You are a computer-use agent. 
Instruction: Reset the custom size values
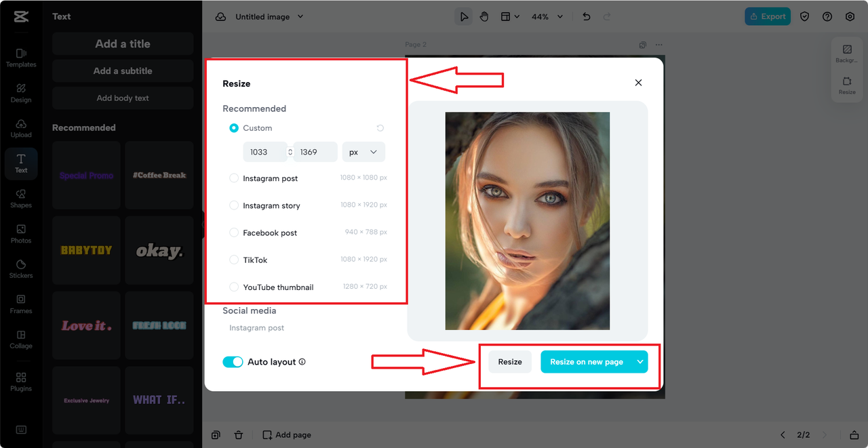click(x=380, y=128)
